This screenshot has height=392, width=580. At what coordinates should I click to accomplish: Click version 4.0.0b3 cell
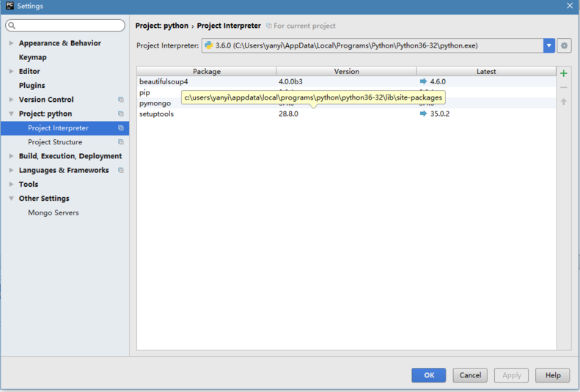291,81
